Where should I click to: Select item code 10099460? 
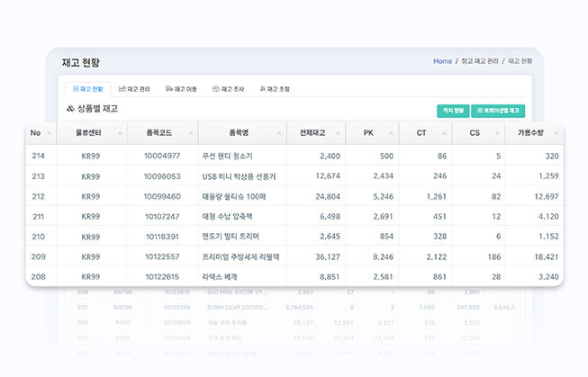[162, 196]
